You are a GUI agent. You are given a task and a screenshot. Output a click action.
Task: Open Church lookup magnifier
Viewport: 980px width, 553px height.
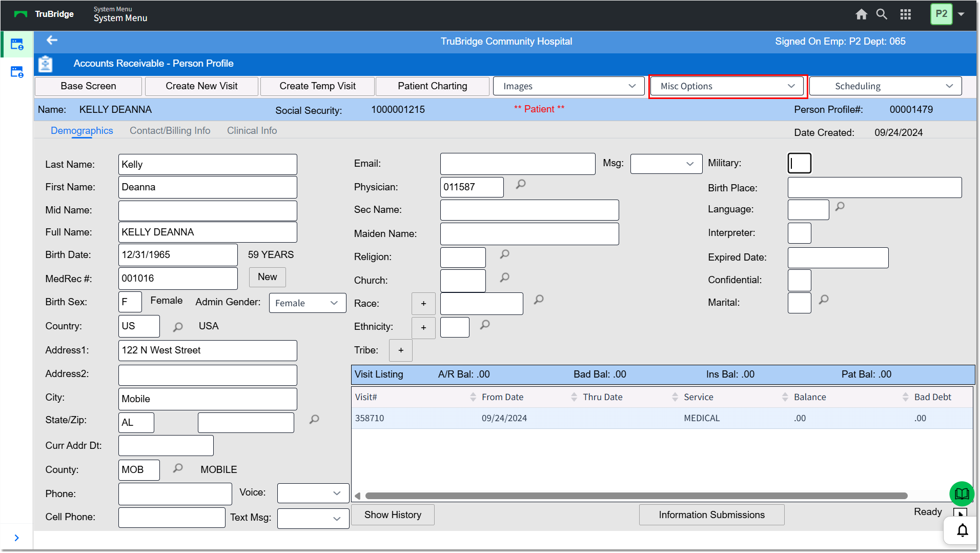(x=504, y=277)
